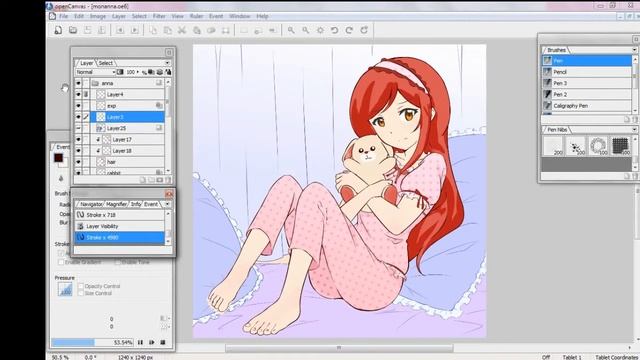640x360 pixels.
Task: Click the new brush icon below brush list
Action: [627, 120]
